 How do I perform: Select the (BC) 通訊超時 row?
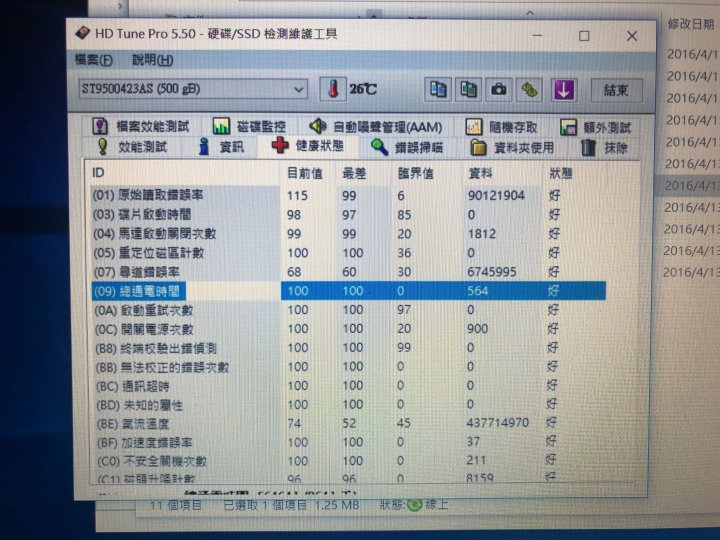click(x=348, y=385)
